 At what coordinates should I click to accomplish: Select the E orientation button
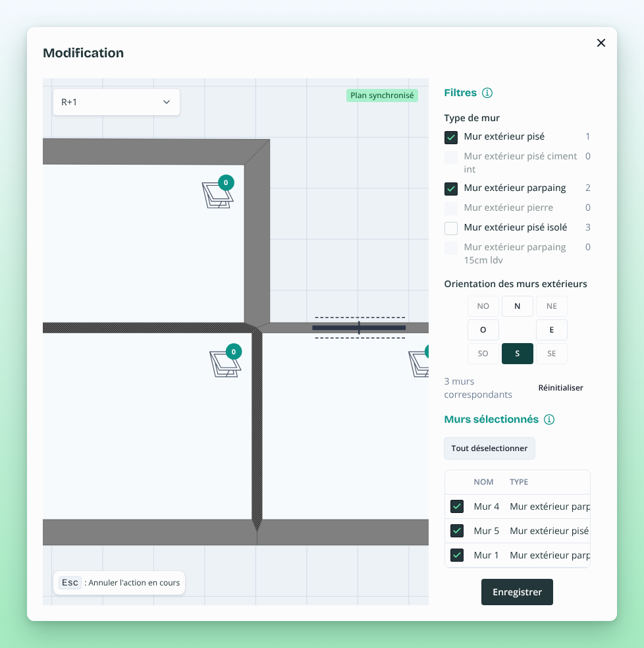pyautogui.click(x=551, y=330)
